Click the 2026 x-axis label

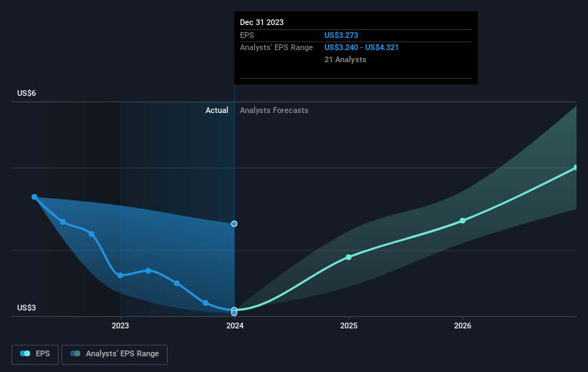[463, 325]
